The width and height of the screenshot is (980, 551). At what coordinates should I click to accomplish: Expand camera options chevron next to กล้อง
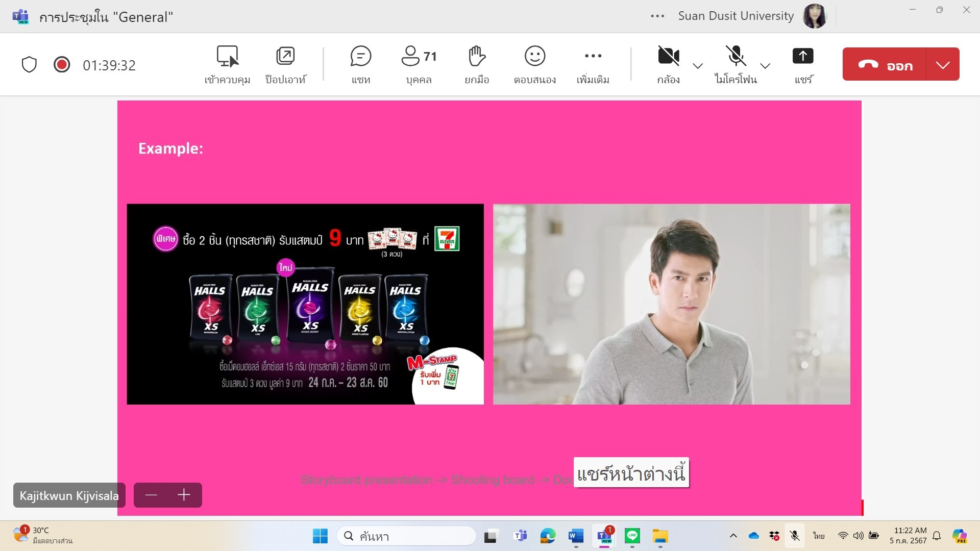[x=698, y=66]
